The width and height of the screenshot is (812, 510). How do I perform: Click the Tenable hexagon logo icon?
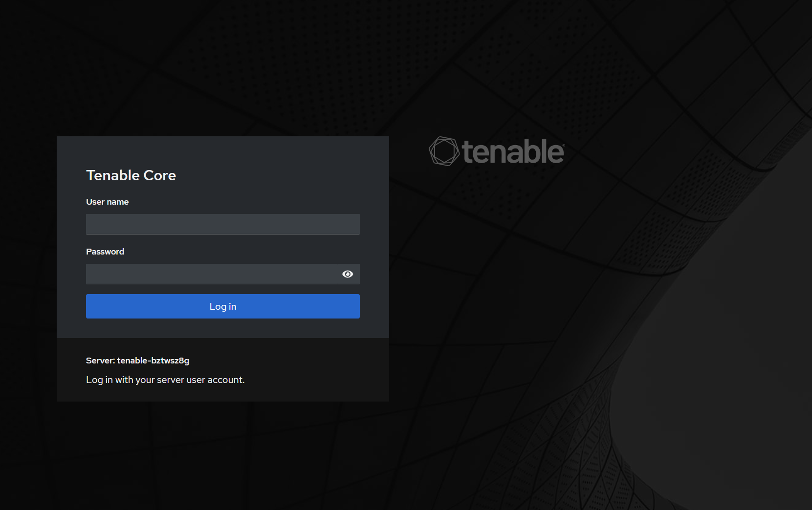click(x=444, y=151)
